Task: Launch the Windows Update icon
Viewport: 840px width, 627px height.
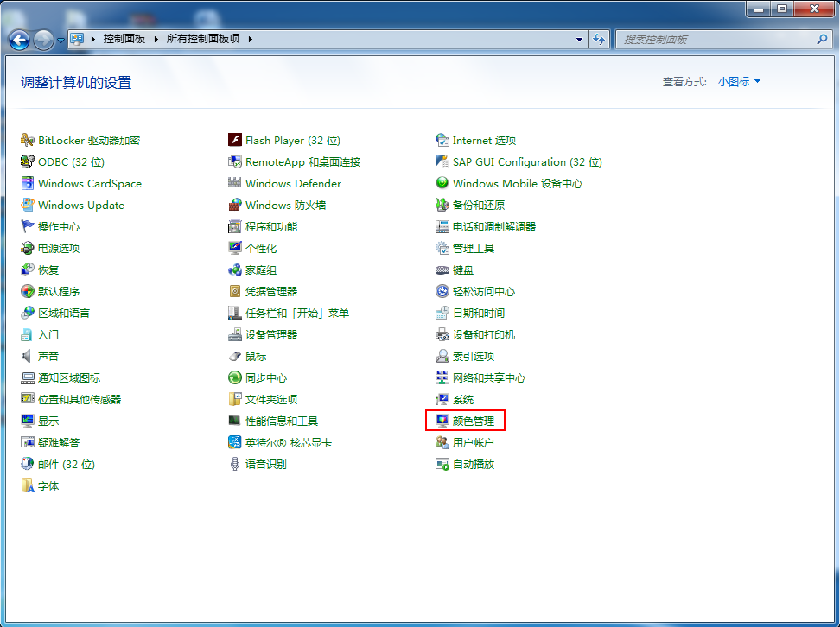Action: (28, 205)
